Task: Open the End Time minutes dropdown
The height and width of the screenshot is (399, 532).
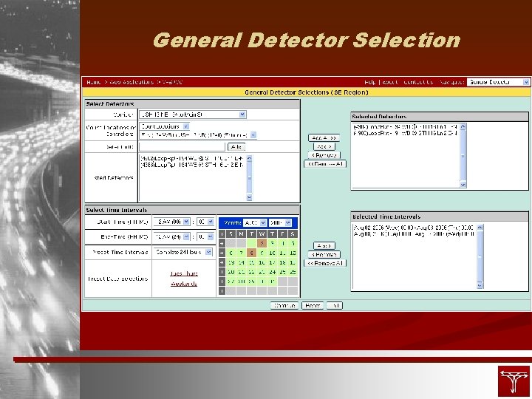Action: 205,236
